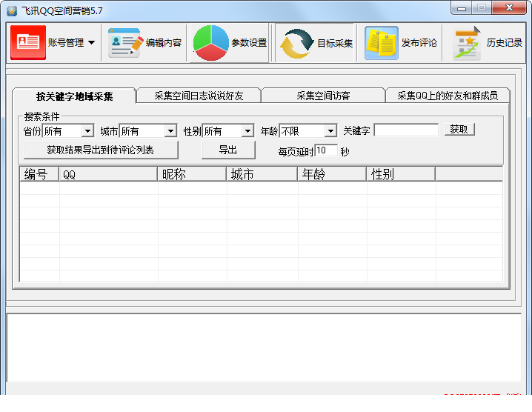
Task: Click the 编辑内容 label text
Action: [164, 43]
